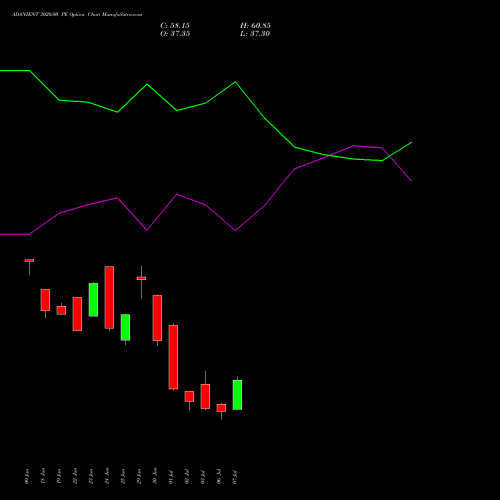Click the ADANIENT PE Option chart title
Screen dimensions: 500x500
(77, 15)
